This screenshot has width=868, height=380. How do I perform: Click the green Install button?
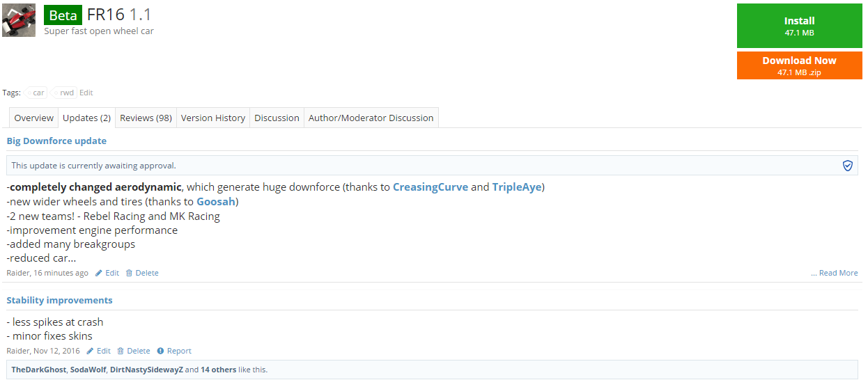pyautogui.click(x=799, y=26)
